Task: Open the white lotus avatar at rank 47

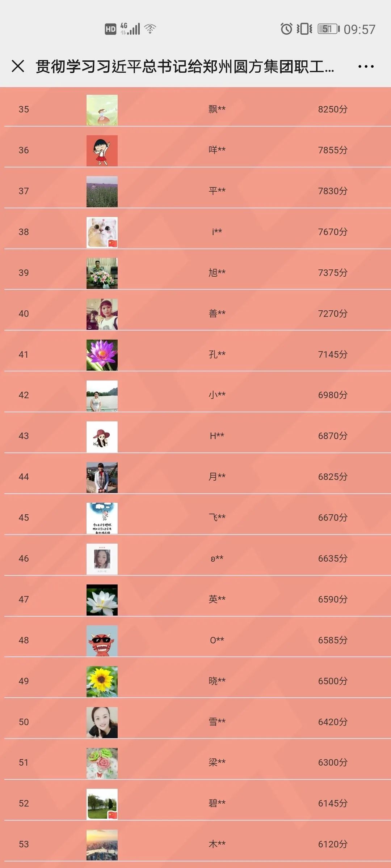Action: pyautogui.click(x=102, y=600)
